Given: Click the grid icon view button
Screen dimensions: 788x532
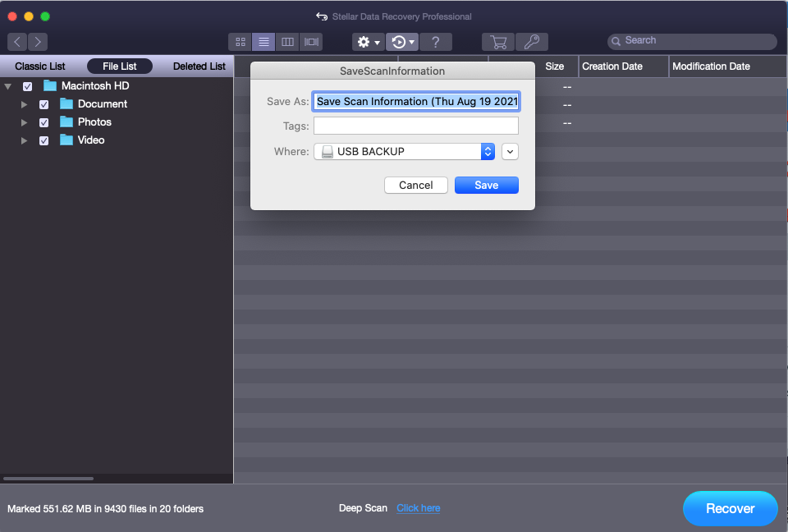Looking at the screenshot, I should click(241, 42).
